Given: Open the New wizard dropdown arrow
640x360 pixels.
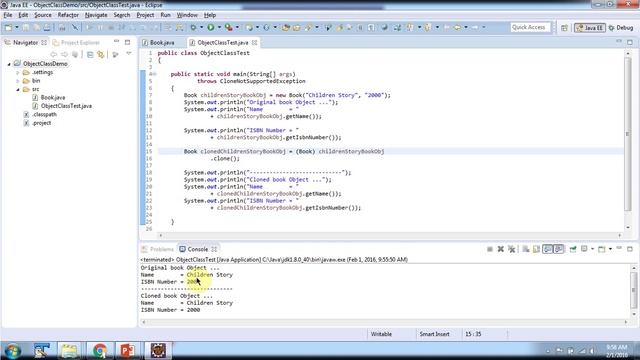Looking at the screenshot, I should click(17, 27).
